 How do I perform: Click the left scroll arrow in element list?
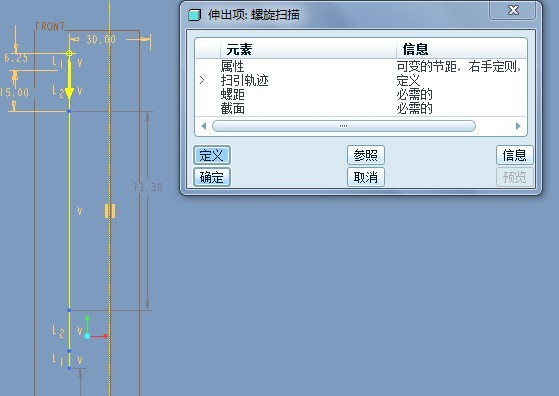[204, 126]
